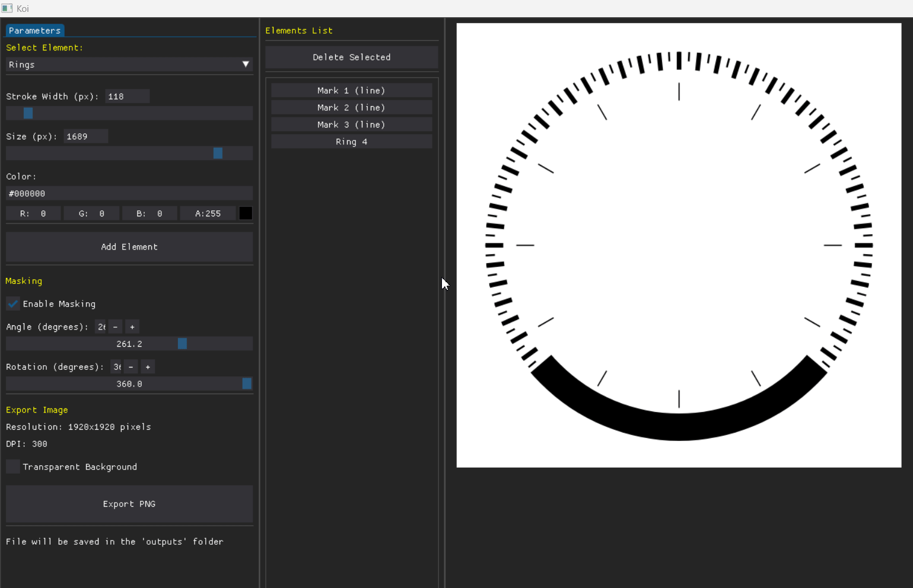
Task: Disable the Enable Masking checkbox
Action: tap(13, 304)
